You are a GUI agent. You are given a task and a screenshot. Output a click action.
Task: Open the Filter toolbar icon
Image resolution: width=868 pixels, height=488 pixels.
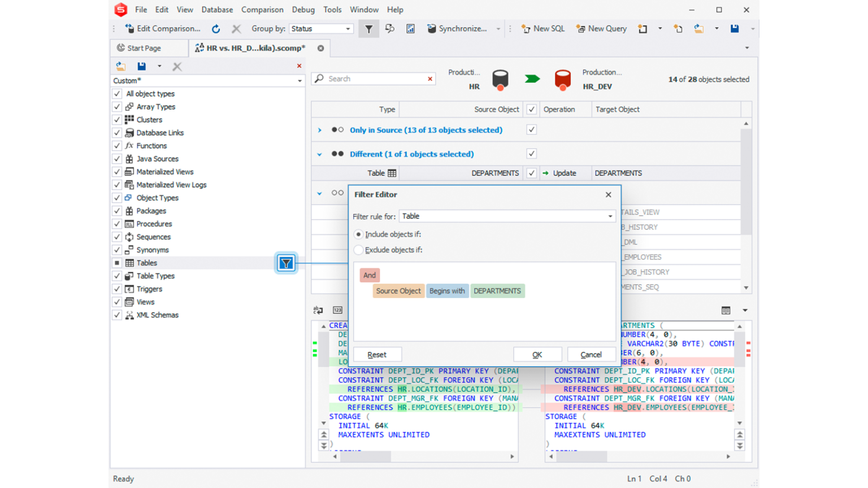coord(368,28)
